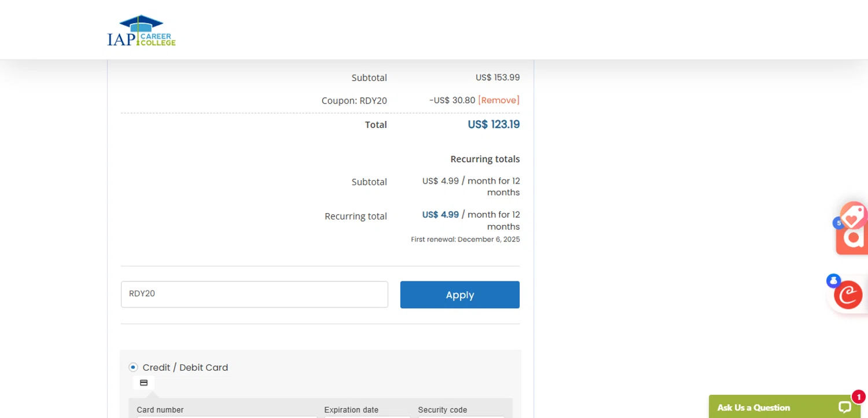Select the discount amount -US$ 30.80
The width and height of the screenshot is (868, 418).
(452, 100)
